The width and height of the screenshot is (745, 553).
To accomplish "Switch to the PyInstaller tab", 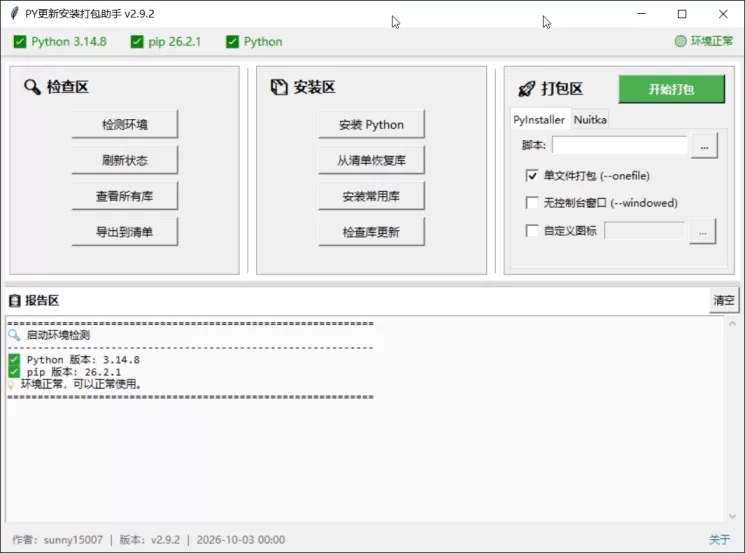I will pos(539,120).
